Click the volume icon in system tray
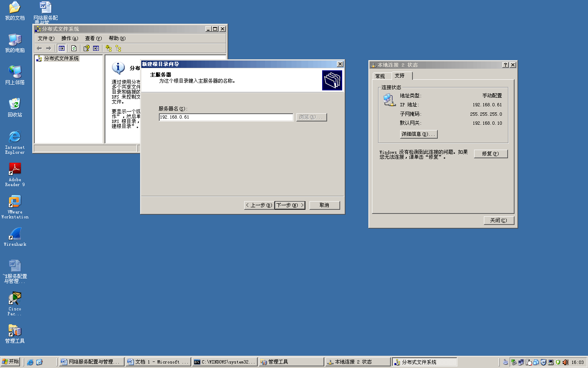The height and width of the screenshot is (368, 588). click(x=566, y=362)
